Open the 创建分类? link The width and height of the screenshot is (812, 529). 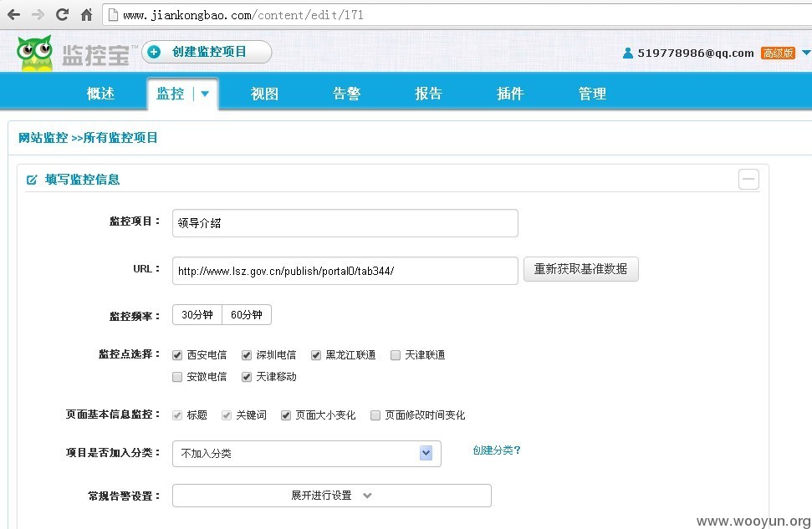pos(496,450)
